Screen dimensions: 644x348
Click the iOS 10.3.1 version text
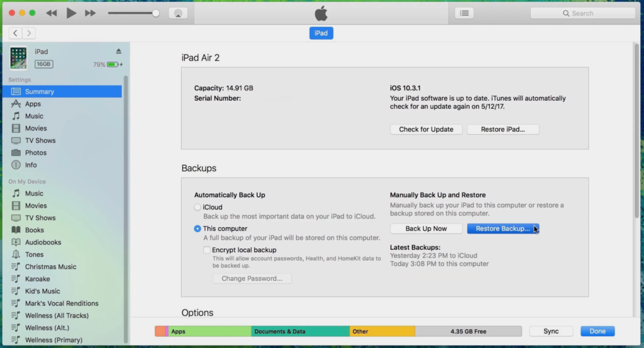[405, 88]
